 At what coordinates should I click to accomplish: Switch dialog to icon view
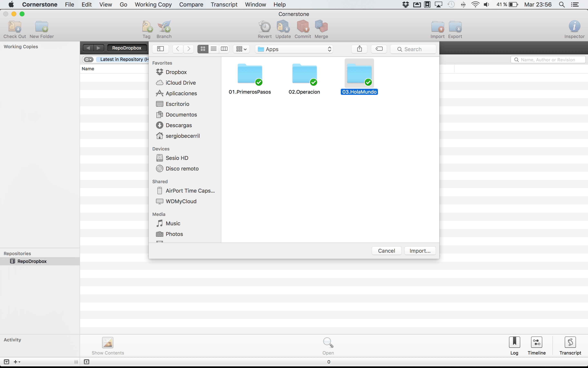point(203,49)
